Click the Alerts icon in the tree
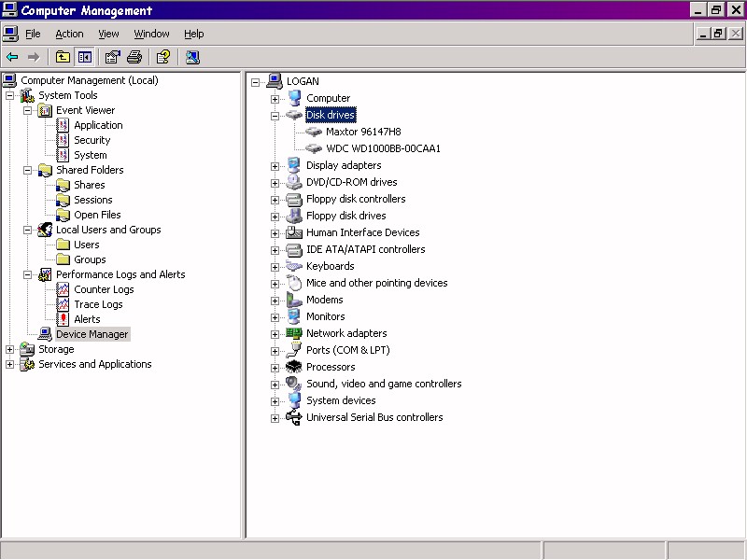The width and height of the screenshot is (747, 560). [63, 319]
